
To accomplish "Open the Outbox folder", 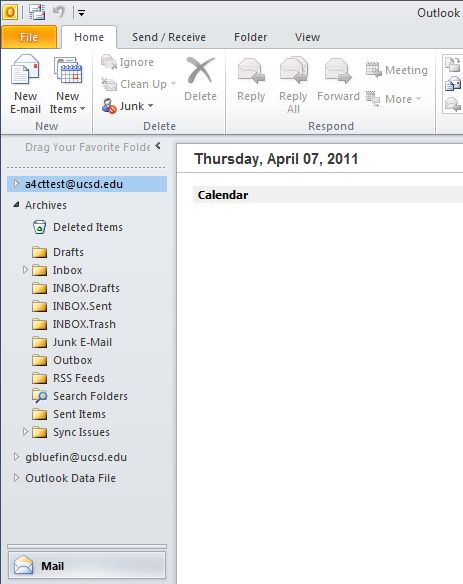I will 73,360.
